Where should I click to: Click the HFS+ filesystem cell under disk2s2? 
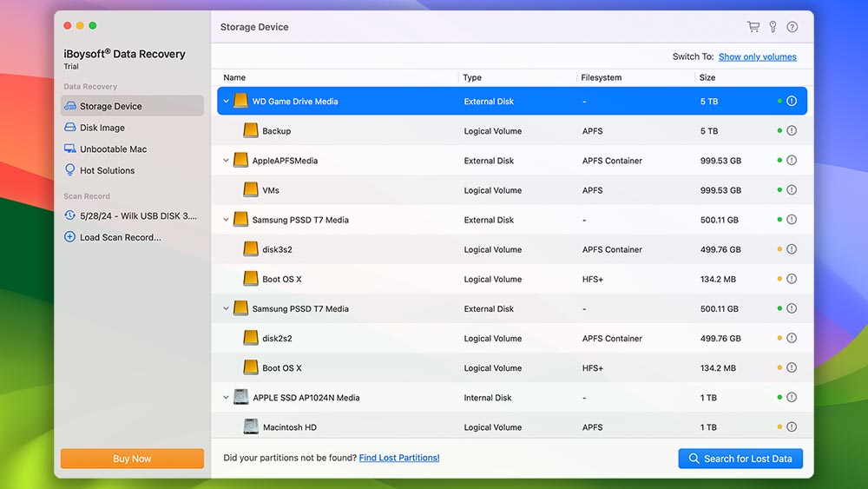[593, 367]
